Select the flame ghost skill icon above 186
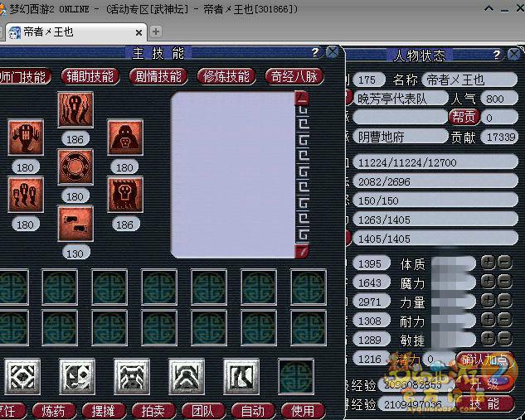525x420 pixels. tap(75, 110)
